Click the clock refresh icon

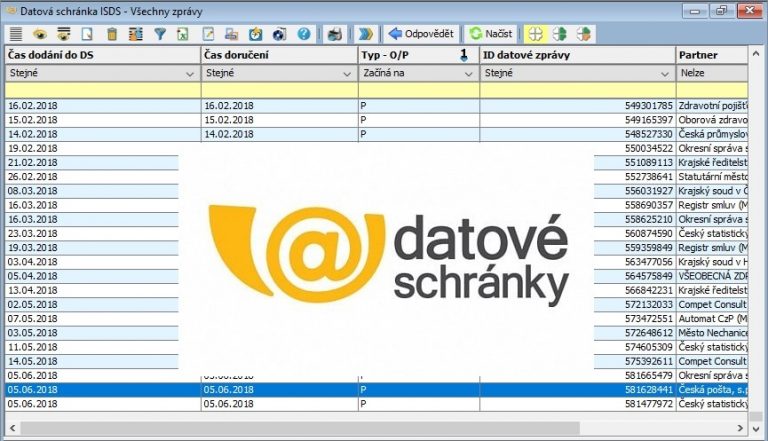pyautogui.click(x=256, y=34)
